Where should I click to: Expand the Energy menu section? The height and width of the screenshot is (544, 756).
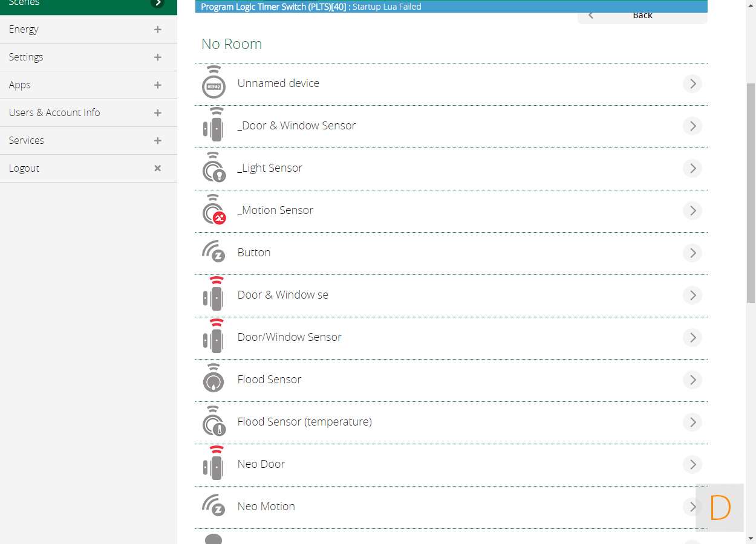(x=157, y=29)
